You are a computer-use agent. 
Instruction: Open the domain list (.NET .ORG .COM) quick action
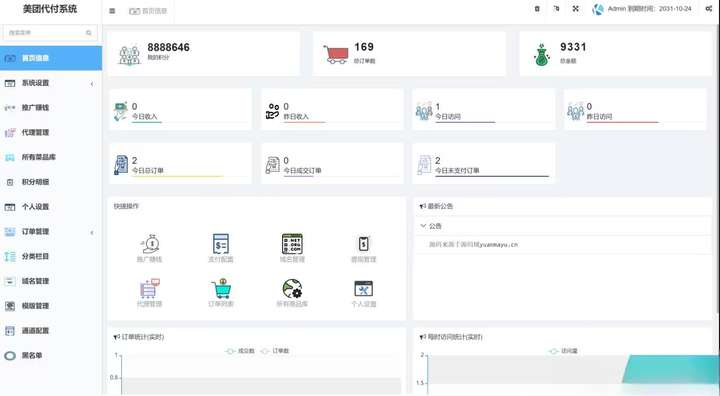[292, 244]
